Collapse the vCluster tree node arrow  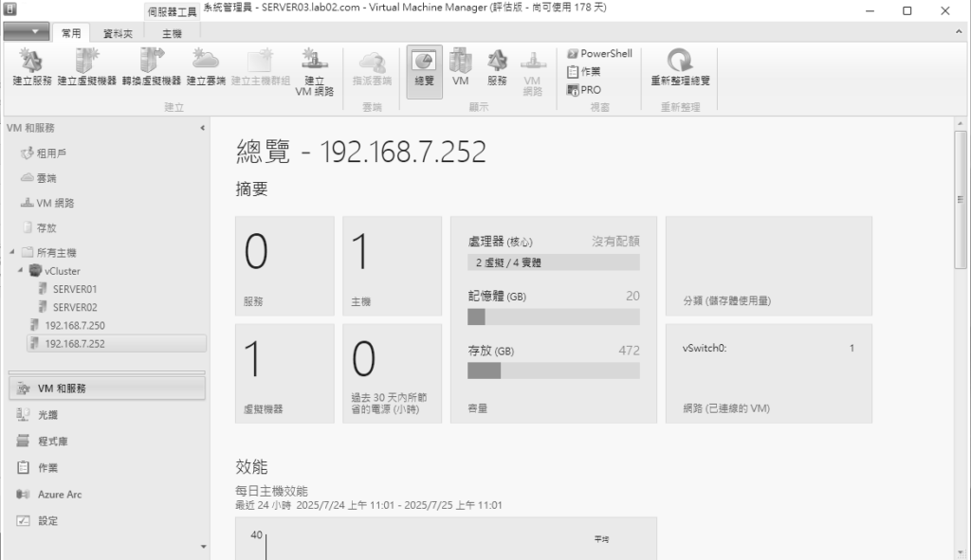point(21,270)
